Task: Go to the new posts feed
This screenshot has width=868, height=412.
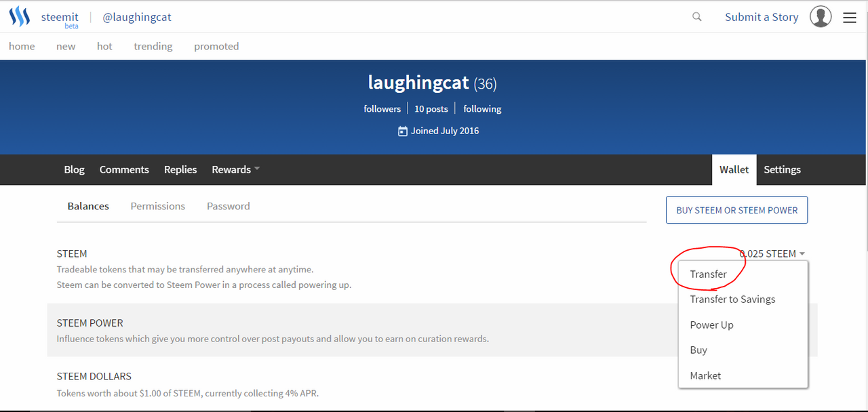Action: (66, 46)
